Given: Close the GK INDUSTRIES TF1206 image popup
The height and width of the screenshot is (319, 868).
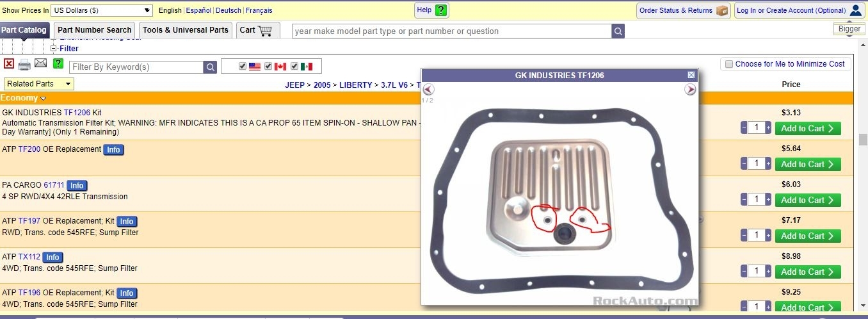Looking at the screenshot, I should [691, 75].
